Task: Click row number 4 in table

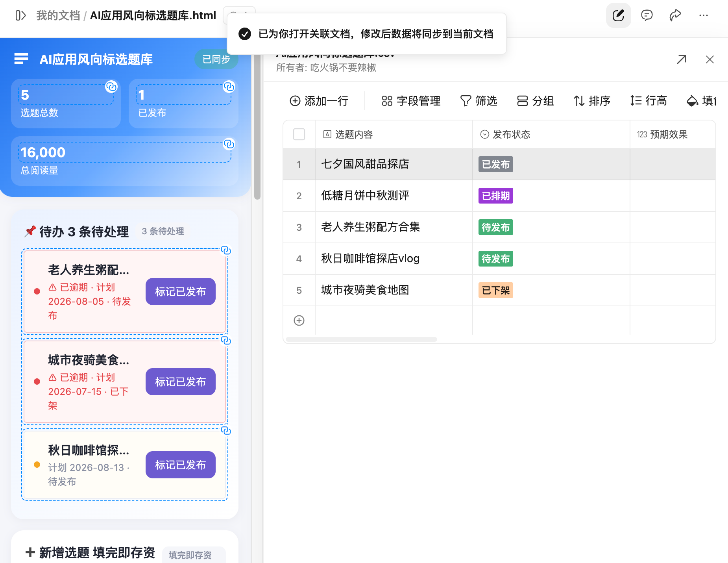Action: click(x=299, y=259)
